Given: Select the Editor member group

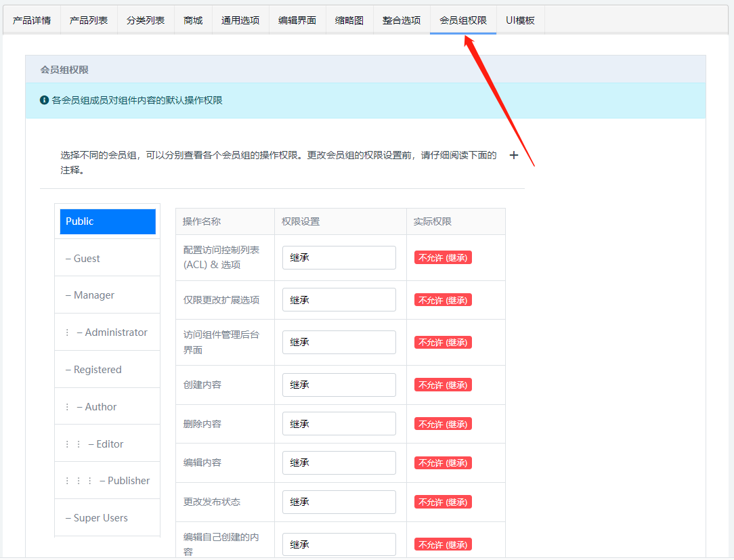Looking at the screenshot, I should click(x=109, y=444).
